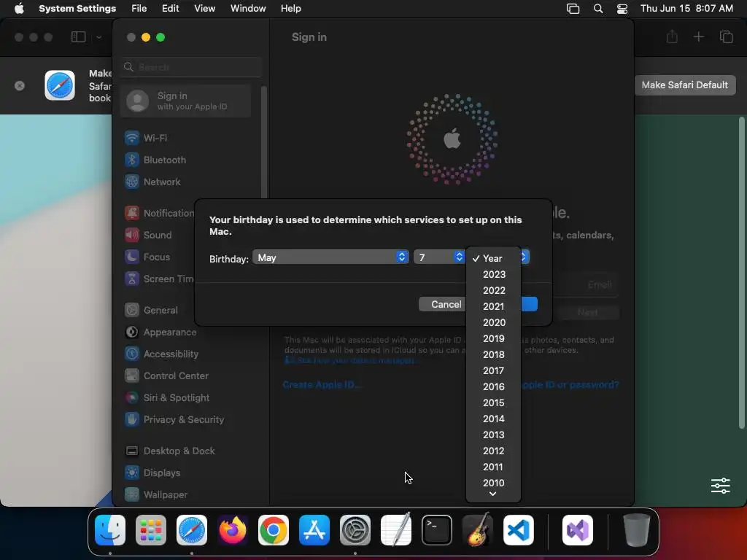This screenshot has height=560, width=747.
Task: Focus the System Settings search field
Action: click(x=190, y=67)
